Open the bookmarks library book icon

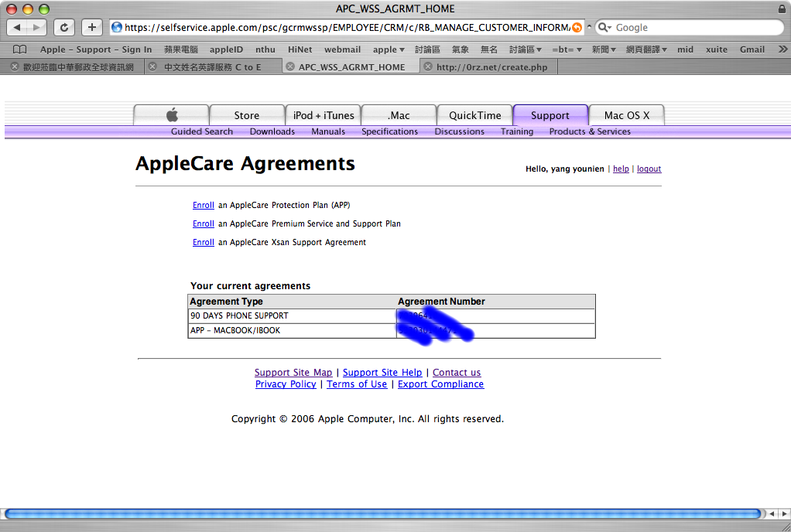19,49
